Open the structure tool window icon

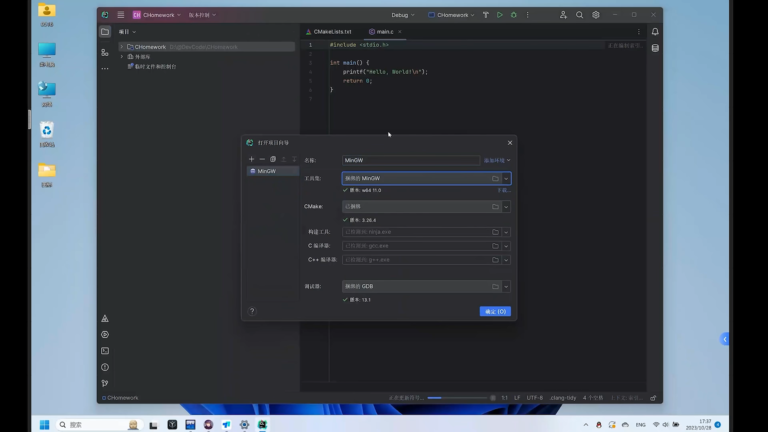click(x=105, y=52)
